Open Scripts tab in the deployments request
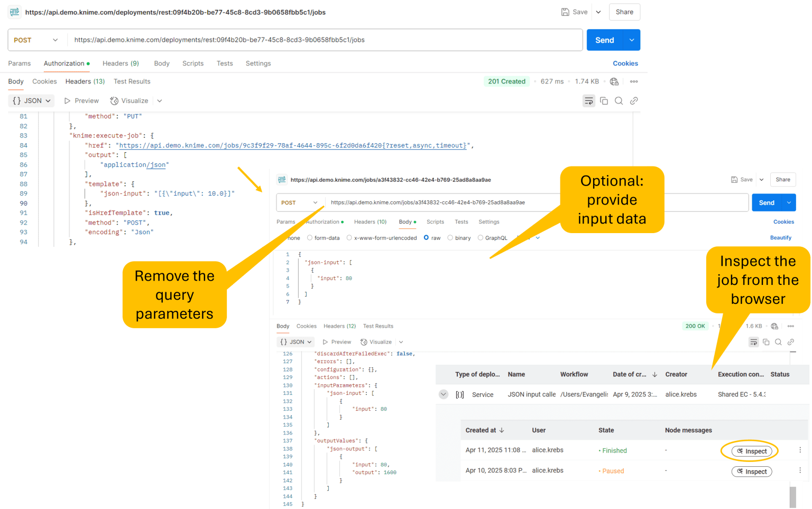 (x=193, y=63)
